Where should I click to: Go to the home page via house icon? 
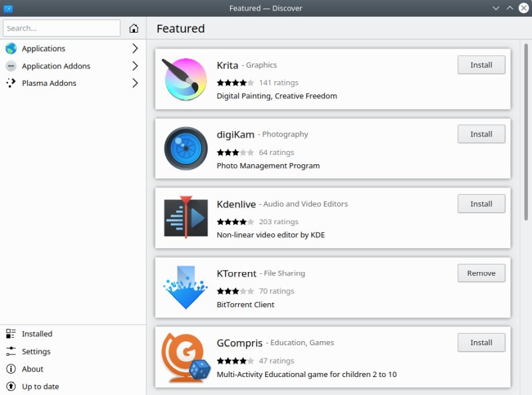coord(134,29)
